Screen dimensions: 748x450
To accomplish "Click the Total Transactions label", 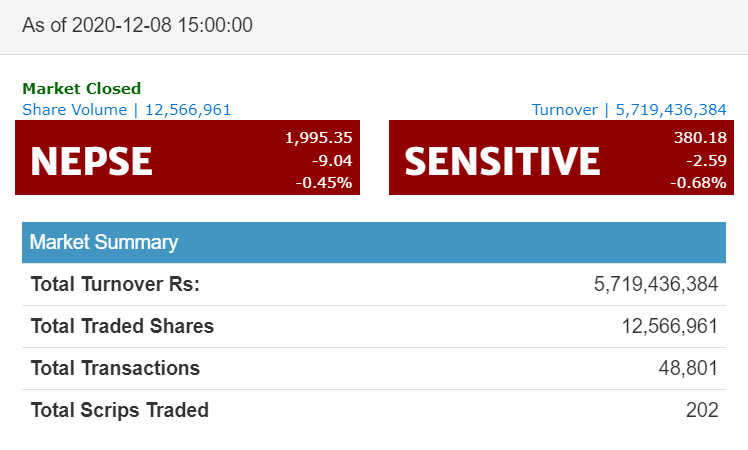I will pyautogui.click(x=115, y=368).
